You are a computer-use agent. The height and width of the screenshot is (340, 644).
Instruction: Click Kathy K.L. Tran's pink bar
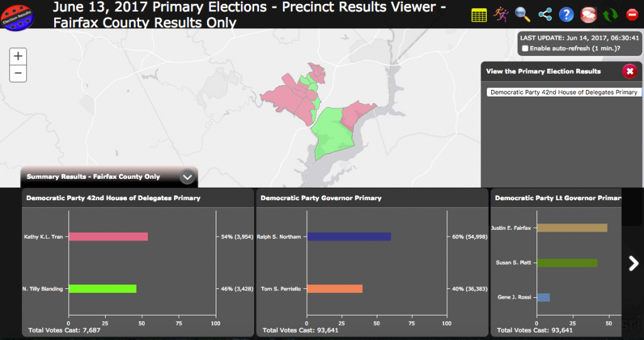click(x=108, y=237)
